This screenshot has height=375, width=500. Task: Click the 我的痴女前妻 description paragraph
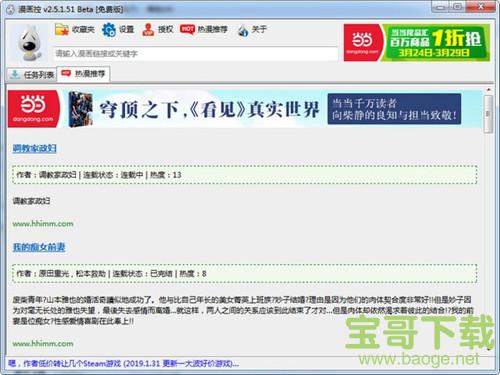click(x=243, y=310)
